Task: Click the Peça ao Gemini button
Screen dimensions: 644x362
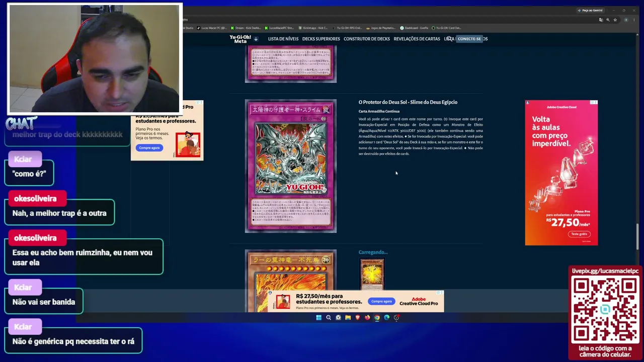Action: pyautogui.click(x=590, y=10)
